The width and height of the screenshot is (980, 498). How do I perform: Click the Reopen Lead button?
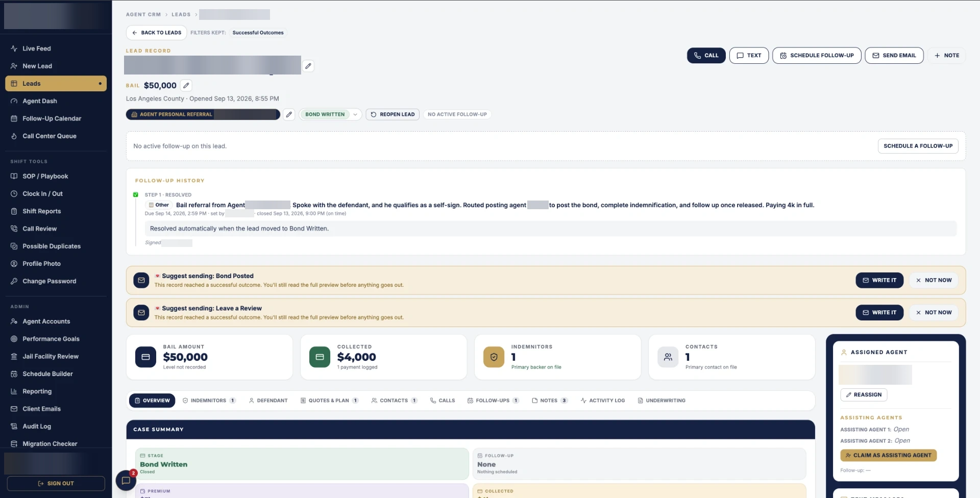393,114
